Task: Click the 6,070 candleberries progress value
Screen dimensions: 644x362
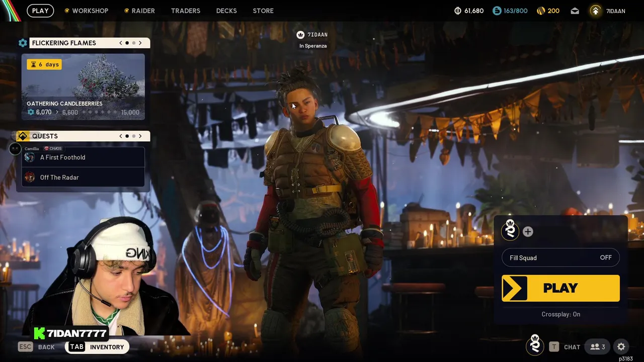Action: coord(44,112)
